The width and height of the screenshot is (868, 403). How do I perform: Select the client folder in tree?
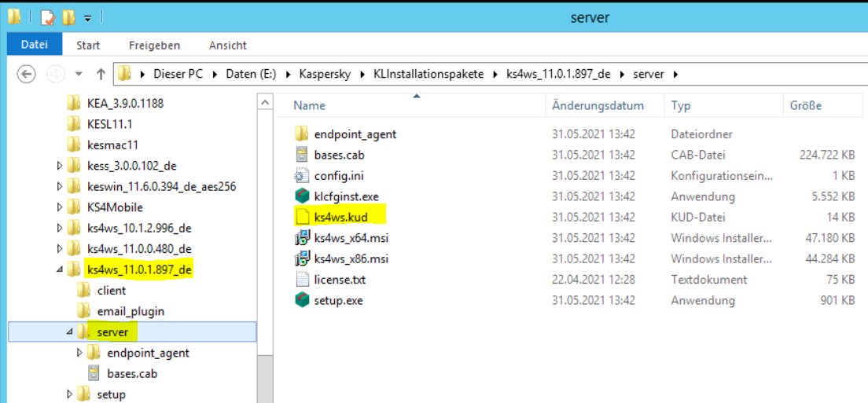[112, 290]
